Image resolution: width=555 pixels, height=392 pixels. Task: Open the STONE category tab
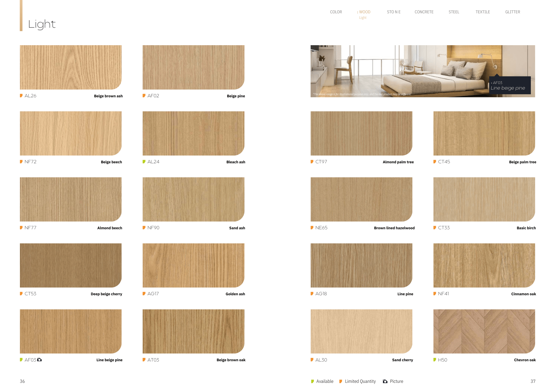pyautogui.click(x=393, y=12)
